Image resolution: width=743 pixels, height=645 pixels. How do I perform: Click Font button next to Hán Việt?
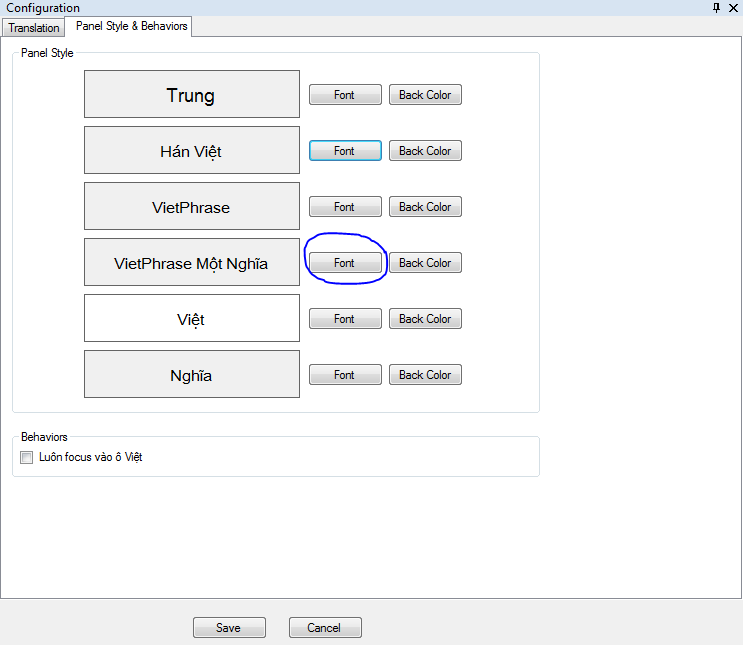(345, 151)
